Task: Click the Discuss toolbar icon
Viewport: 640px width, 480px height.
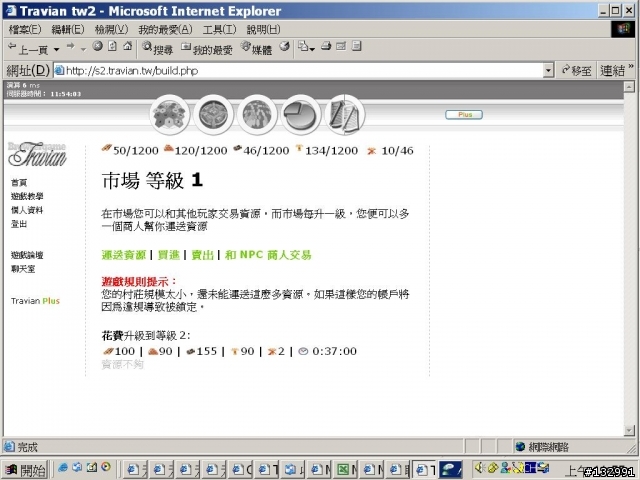Action: pyautogui.click(x=357, y=46)
